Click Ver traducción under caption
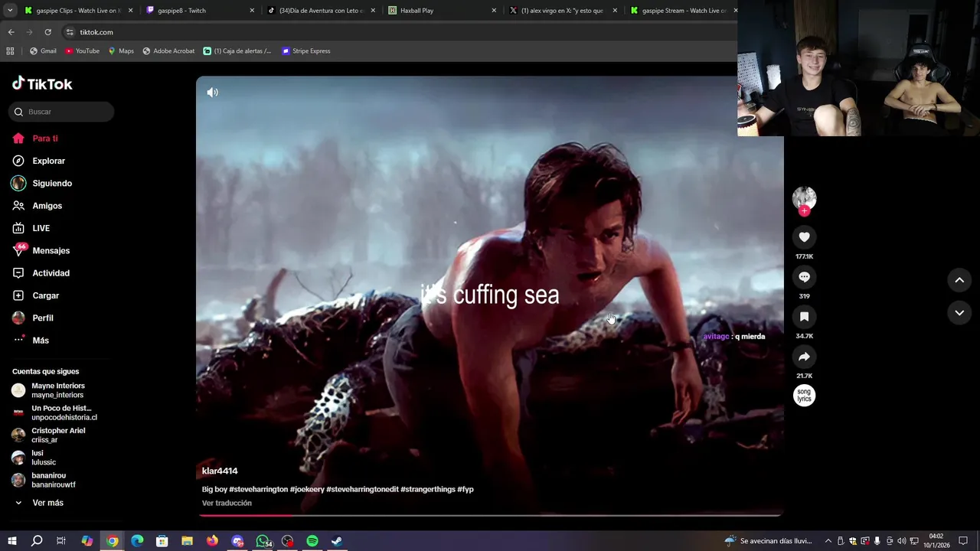The width and height of the screenshot is (980, 551). point(227,503)
